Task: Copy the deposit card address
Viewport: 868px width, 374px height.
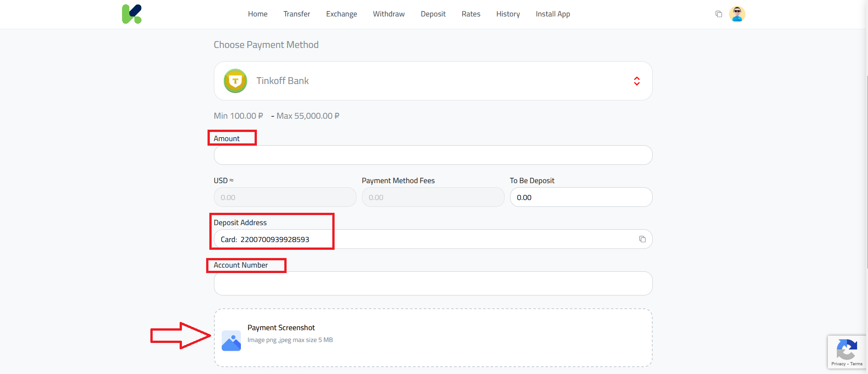Action: click(x=642, y=239)
